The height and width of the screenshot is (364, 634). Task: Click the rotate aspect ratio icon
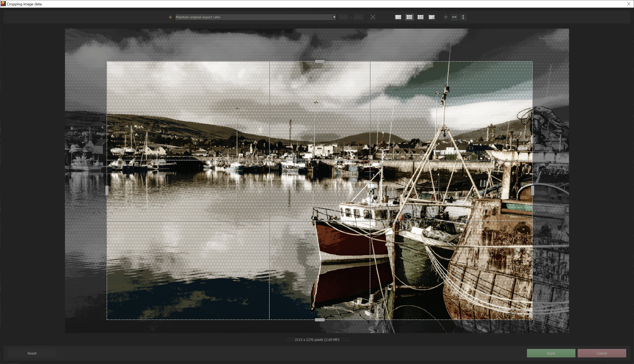click(170, 17)
